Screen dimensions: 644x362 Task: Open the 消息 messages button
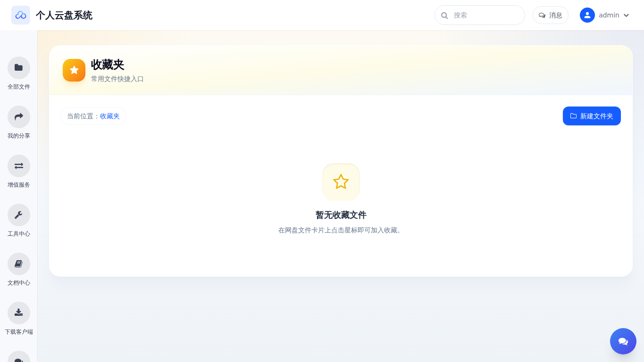click(x=551, y=15)
